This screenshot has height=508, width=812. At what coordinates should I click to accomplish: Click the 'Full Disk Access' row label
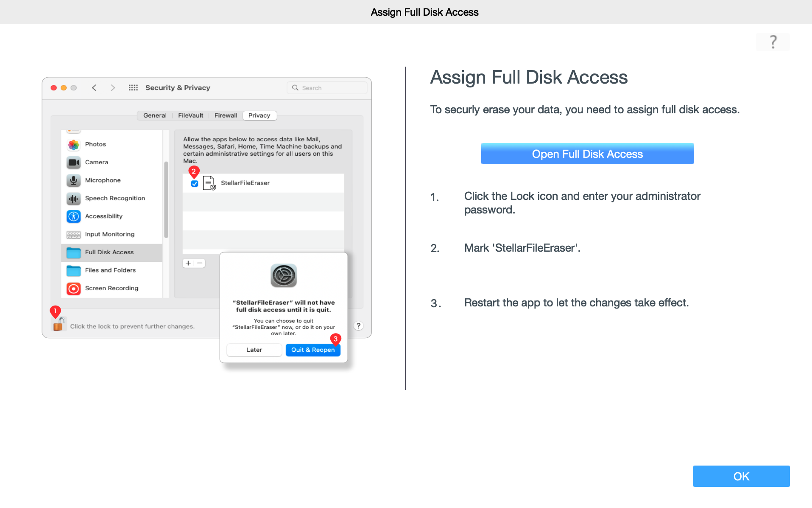coord(109,252)
